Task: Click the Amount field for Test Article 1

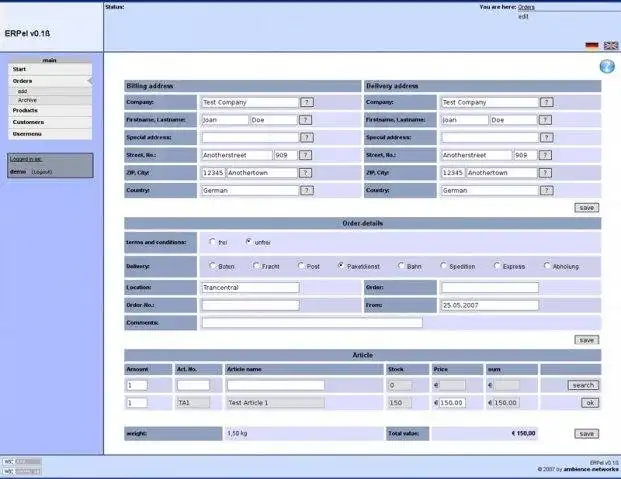Action: pos(137,403)
